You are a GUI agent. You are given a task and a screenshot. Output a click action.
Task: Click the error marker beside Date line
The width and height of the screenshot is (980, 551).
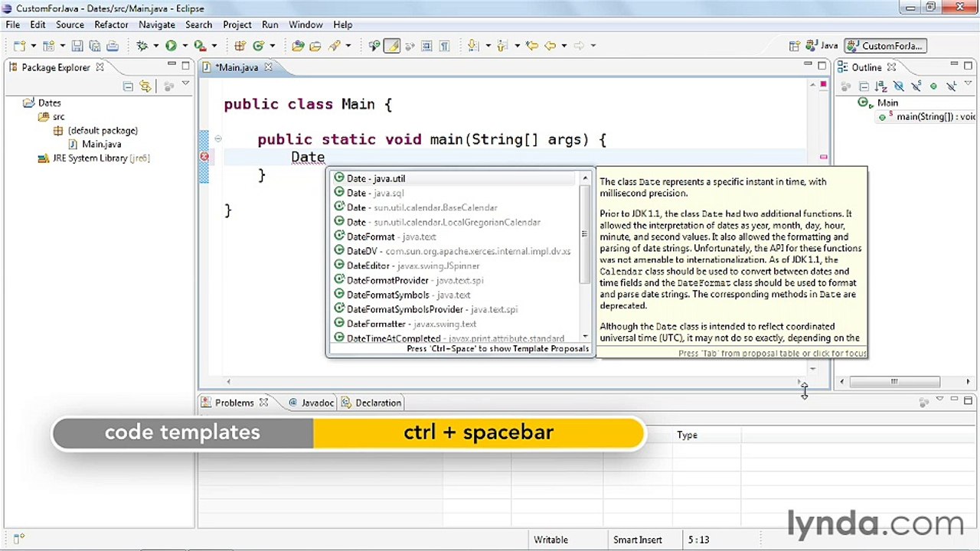204,157
